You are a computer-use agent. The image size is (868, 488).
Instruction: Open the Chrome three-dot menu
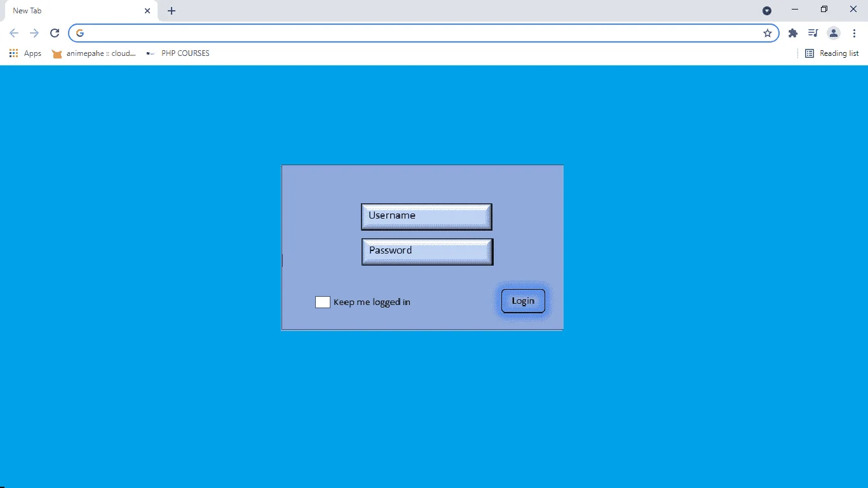[x=854, y=33]
